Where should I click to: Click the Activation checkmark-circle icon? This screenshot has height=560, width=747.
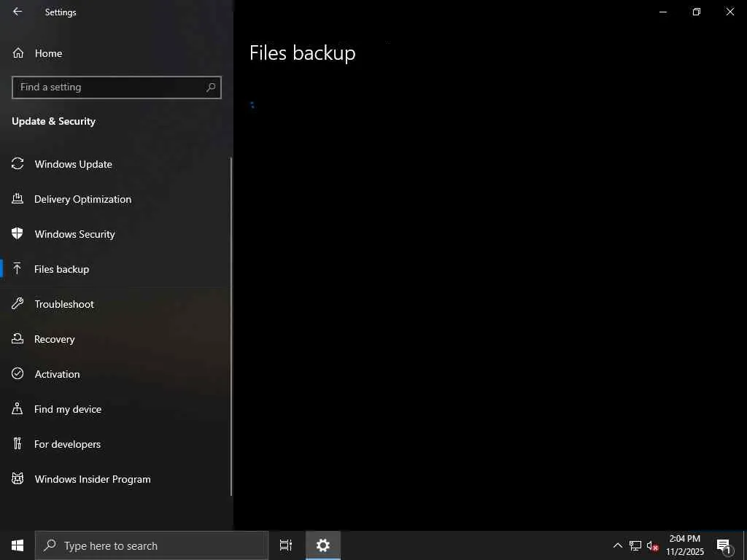(x=18, y=373)
